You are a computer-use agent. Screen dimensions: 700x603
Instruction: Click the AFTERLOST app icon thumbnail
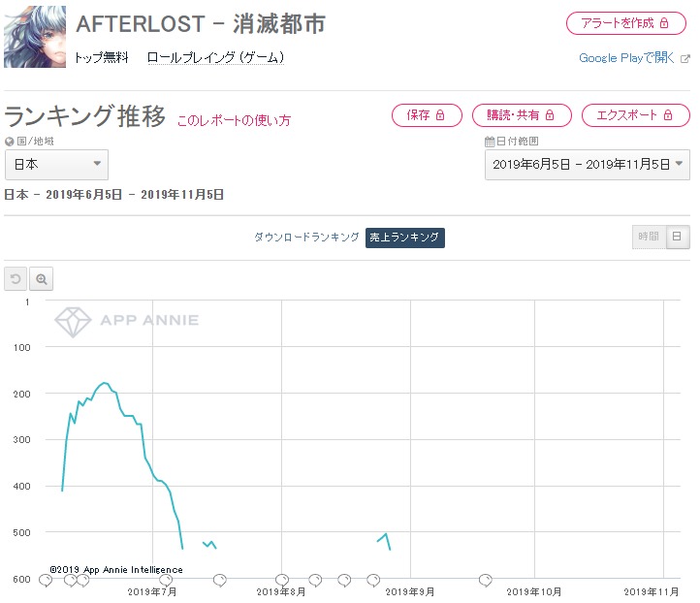[35, 37]
